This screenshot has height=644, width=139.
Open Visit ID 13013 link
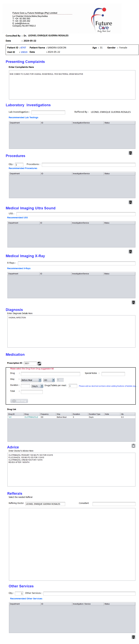point(24,52)
